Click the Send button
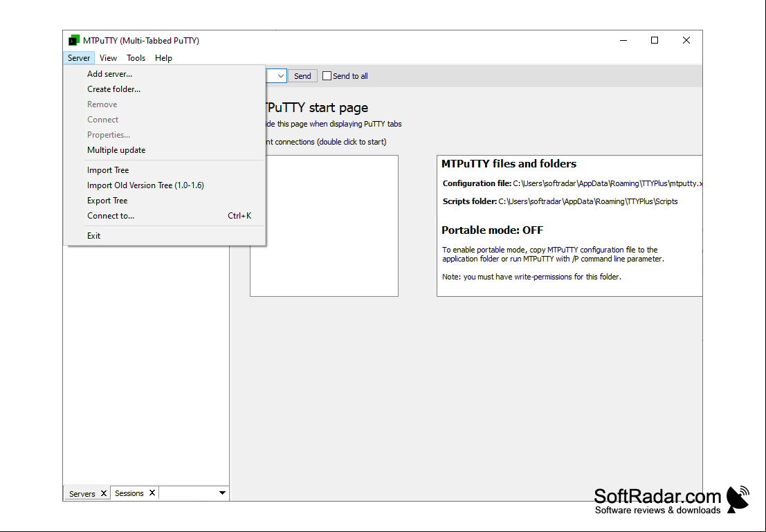Image resolution: width=766 pixels, height=532 pixels. (x=302, y=75)
